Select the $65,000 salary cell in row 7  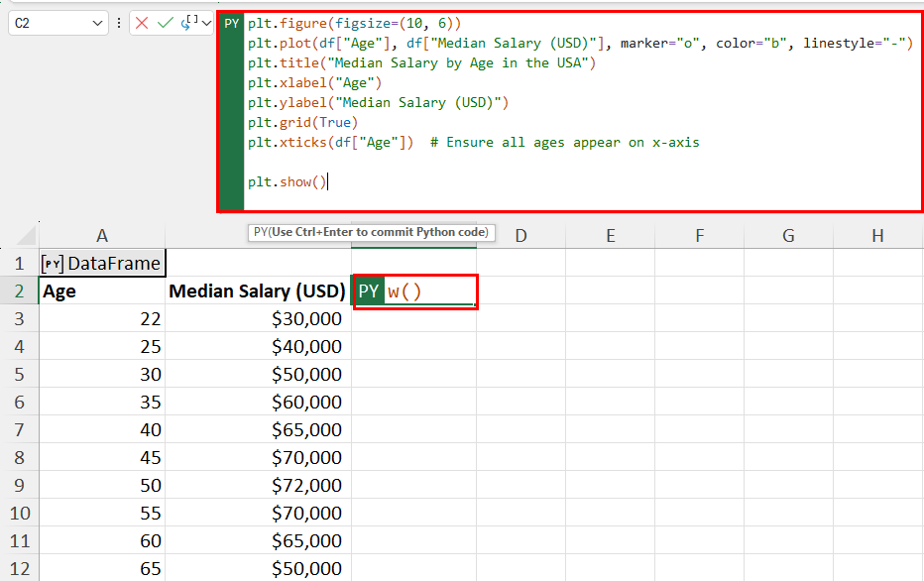pyautogui.click(x=258, y=429)
